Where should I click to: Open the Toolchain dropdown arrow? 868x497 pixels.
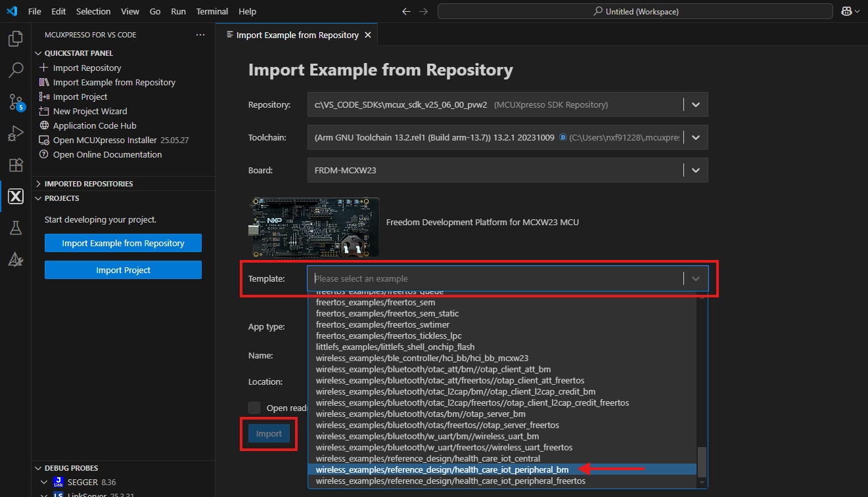[696, 137]
